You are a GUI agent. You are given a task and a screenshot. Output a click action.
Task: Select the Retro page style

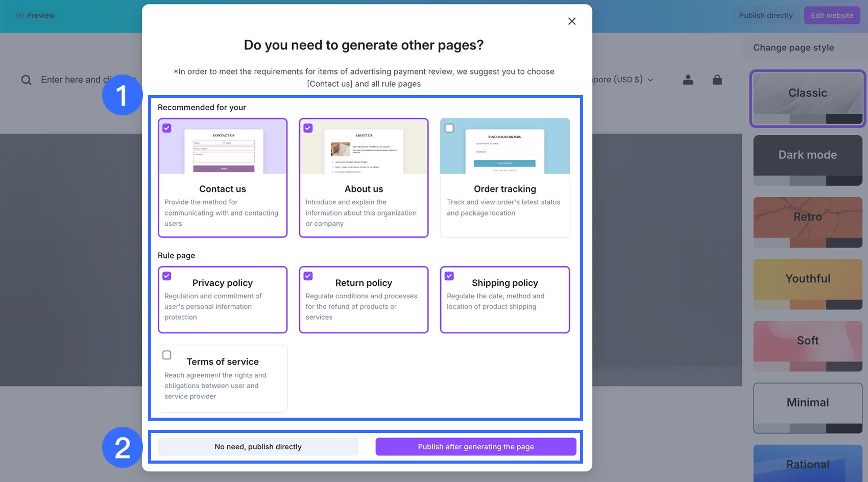coord(808,222)
